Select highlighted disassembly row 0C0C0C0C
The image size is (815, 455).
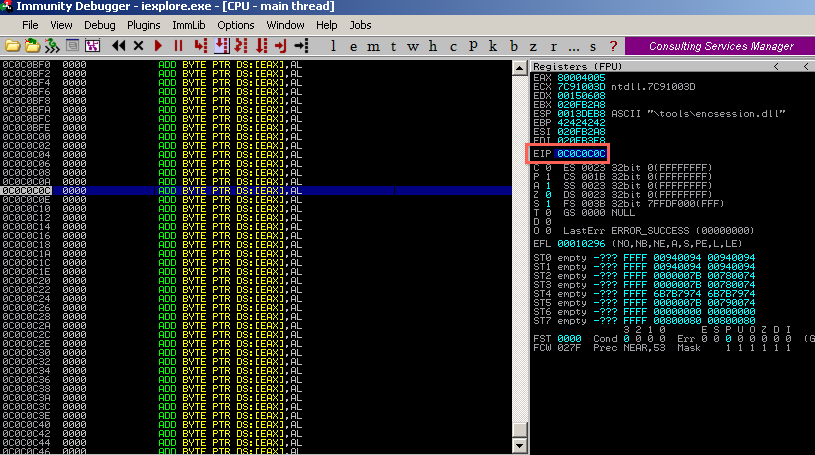(256, 190)
